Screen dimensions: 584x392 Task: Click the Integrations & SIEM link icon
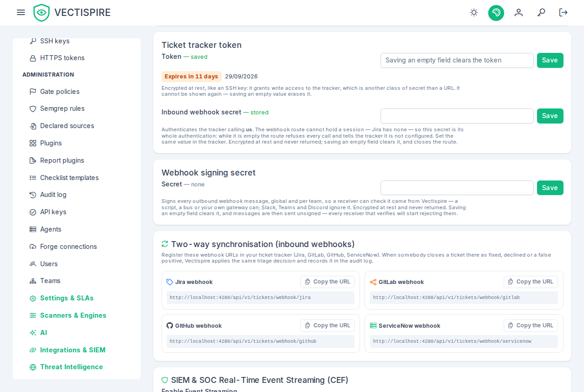coord(33,350)
